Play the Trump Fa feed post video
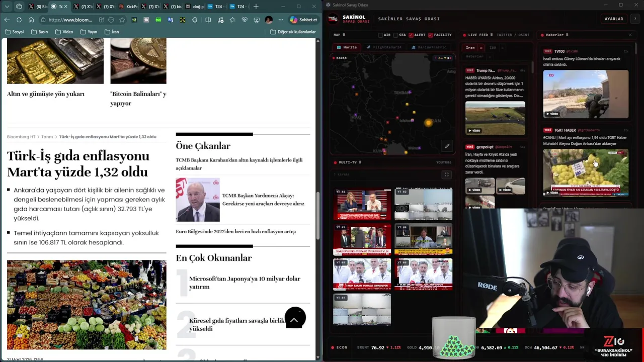 [x=495, y=118]
